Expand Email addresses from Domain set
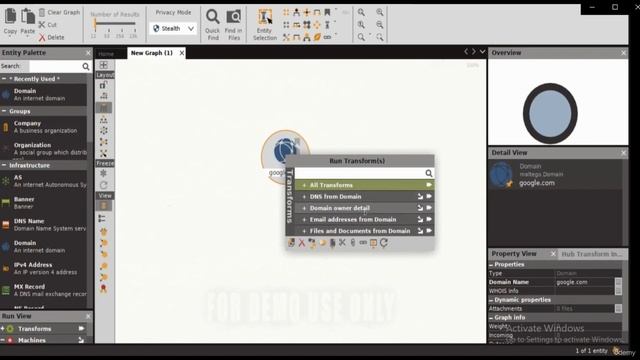640x360 pixels. coord(304,220)
